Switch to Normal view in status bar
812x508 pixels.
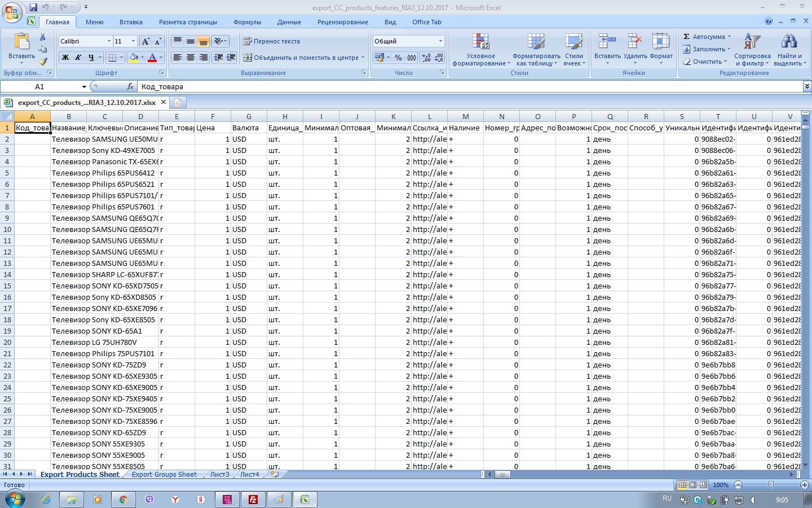(x=682, y=485)
